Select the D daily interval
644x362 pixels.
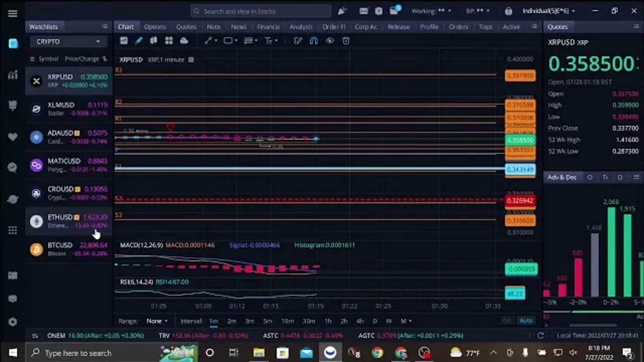coord(375,321)
